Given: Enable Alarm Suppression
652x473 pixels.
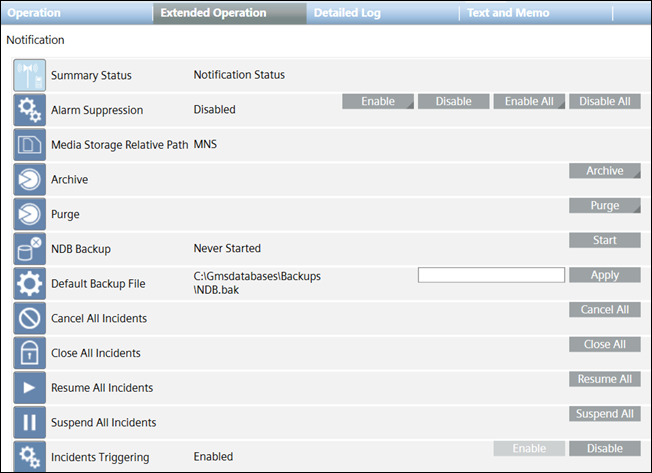Looking at the screenshot, I should click(x=379, y=102).
